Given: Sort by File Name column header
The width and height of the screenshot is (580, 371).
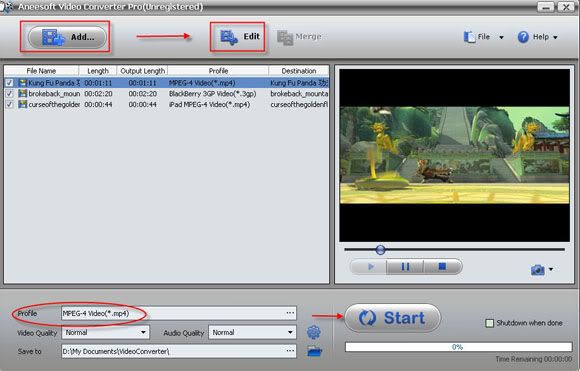Looking at the screenshot, I should point(41,71).
